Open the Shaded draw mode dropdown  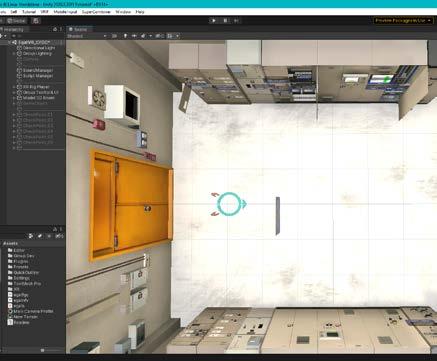point(87,36)
